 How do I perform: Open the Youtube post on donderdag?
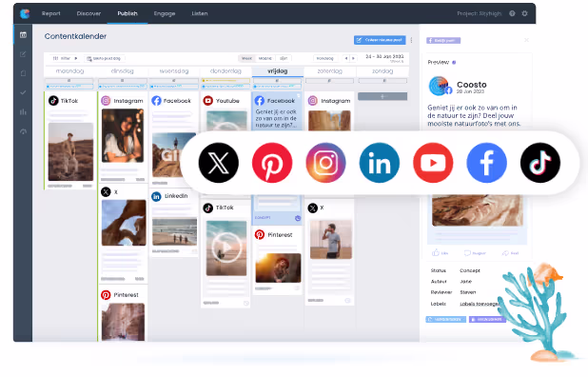(x=225, y=110)
